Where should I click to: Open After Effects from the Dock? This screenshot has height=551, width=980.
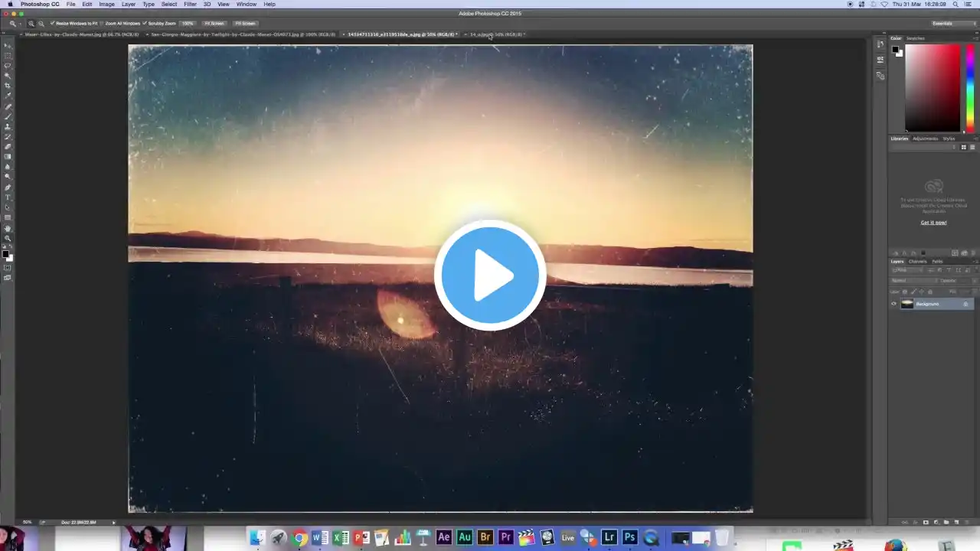[444, 537]
